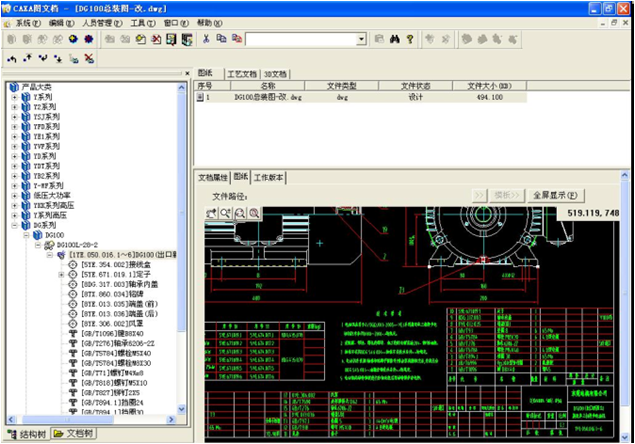The width and height of the screenshot is (635, 444).
Task: Sort by the 文件类型 column header
Action: 341,86
